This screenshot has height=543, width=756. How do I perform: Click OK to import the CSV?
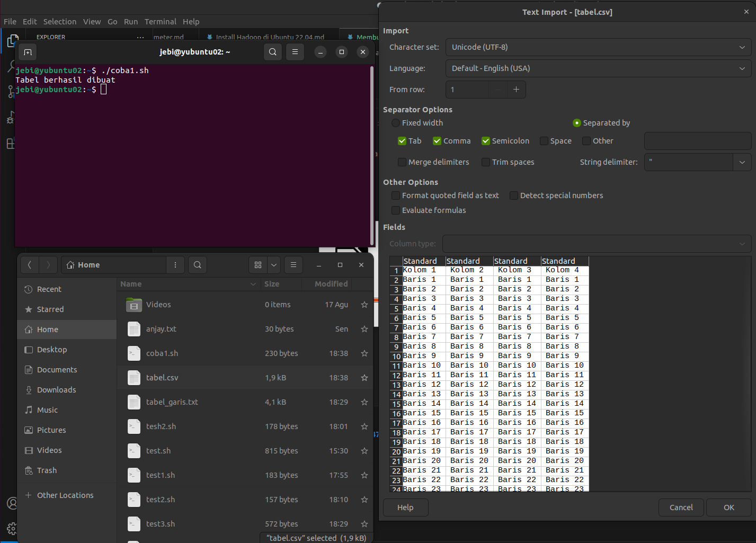728,508
